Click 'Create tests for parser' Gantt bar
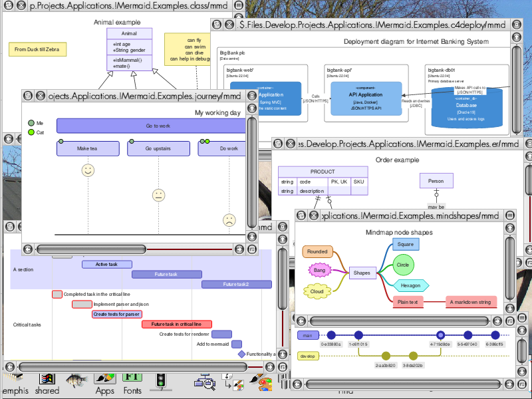This screenshot has width=532, height=399. click(116, 314)
